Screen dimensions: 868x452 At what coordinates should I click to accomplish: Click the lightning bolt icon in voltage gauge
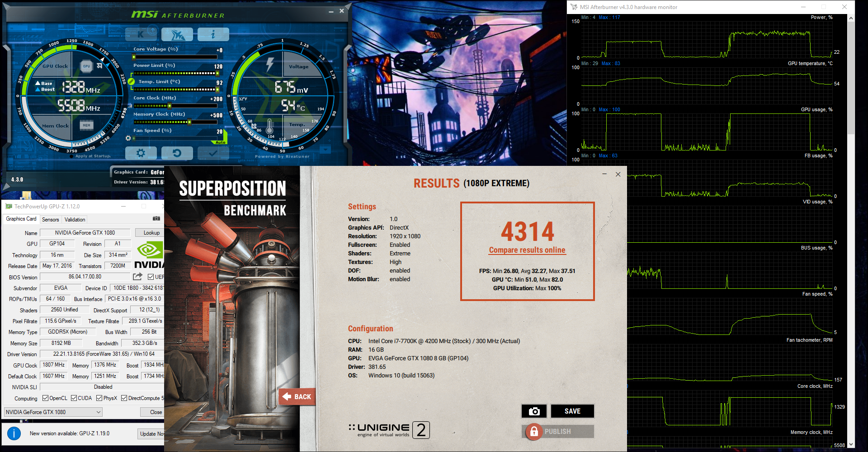[x=270, y=64]
